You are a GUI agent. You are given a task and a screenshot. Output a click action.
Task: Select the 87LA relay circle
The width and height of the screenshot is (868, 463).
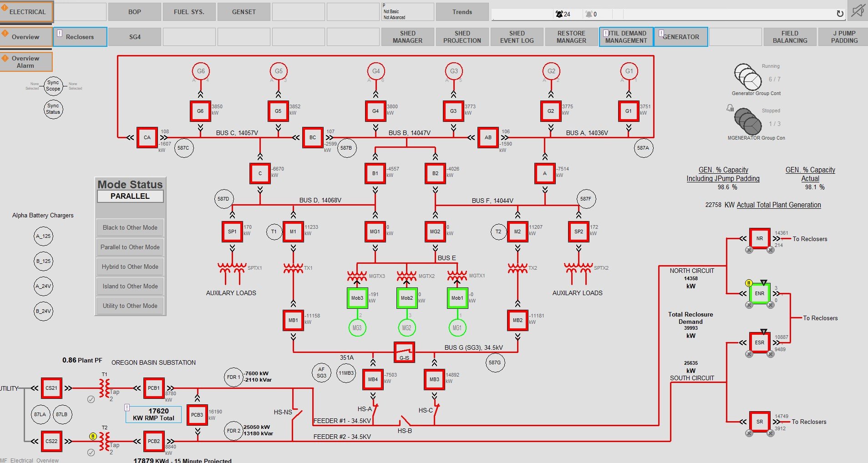40,414
